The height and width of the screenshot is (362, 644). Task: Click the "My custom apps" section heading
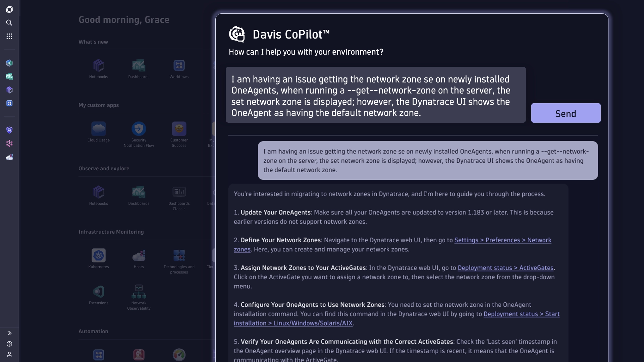pos(99,105)
